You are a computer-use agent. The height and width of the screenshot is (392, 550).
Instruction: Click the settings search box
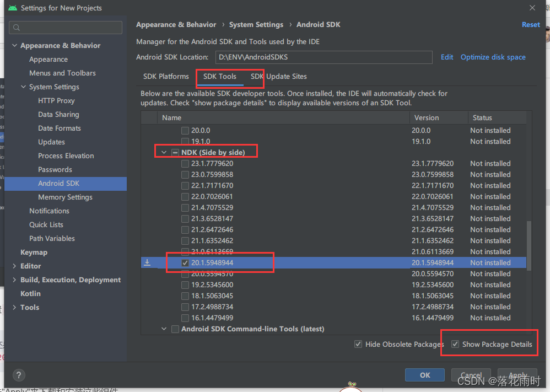pos(66,28)
